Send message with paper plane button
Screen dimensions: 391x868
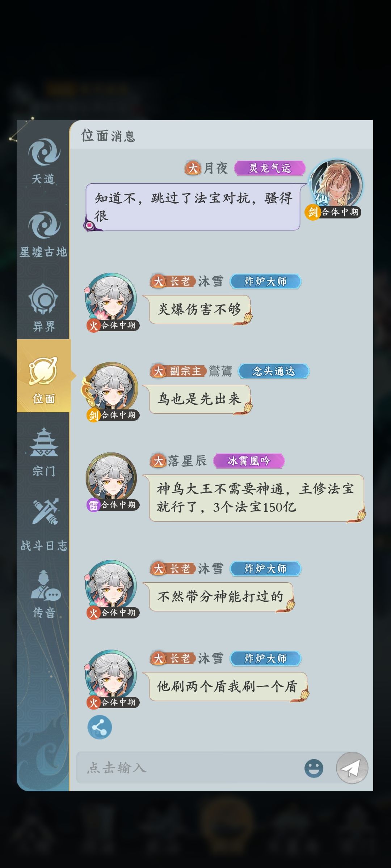352,768
